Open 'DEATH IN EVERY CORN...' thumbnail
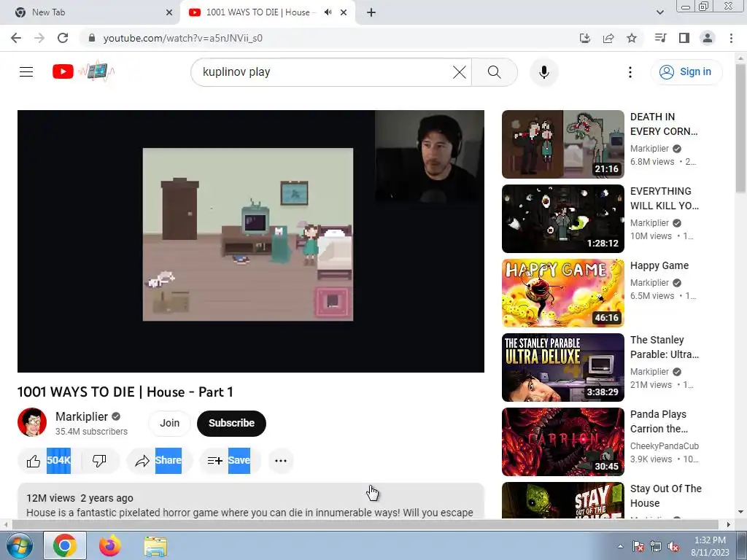 coord(562,144)
